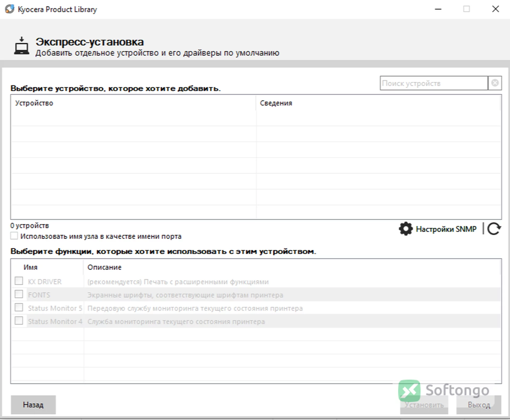Click the 'Установить' install button
This screenshot has height=420, width=510.
424,405
